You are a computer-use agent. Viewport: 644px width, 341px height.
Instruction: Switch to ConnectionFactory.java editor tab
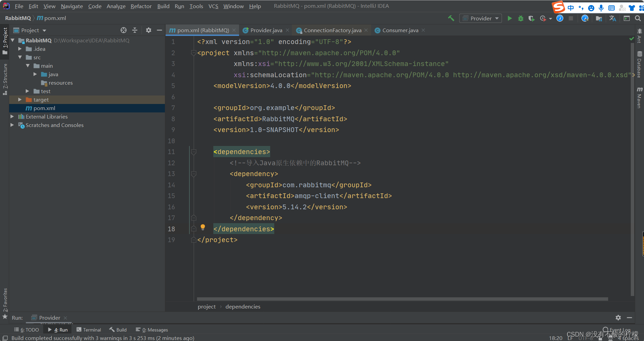[332, 30]
